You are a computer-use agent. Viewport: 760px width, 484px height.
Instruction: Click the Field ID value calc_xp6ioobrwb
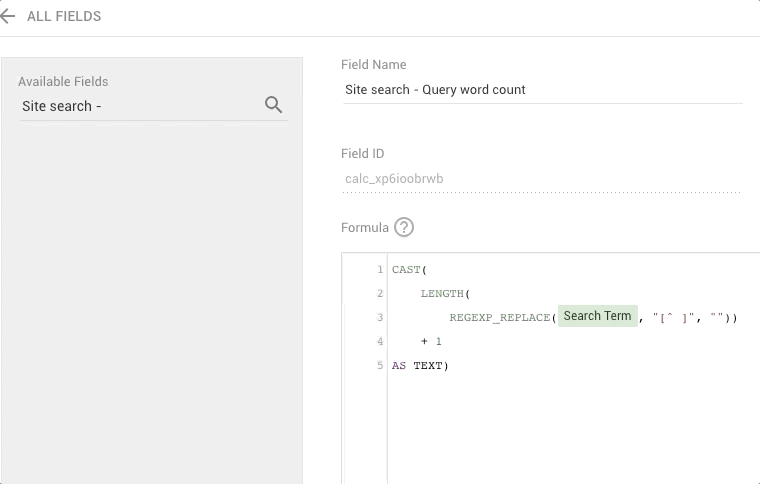(394, 179)
